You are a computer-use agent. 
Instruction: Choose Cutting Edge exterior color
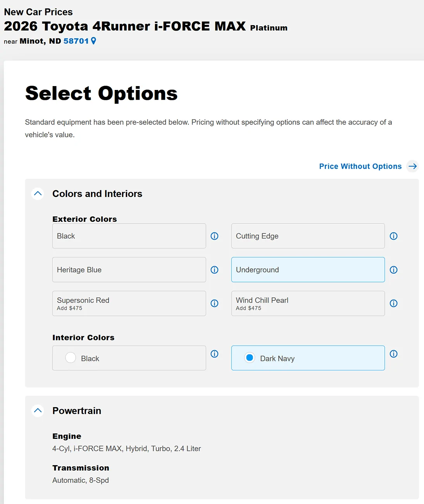[x=308, y=236]
